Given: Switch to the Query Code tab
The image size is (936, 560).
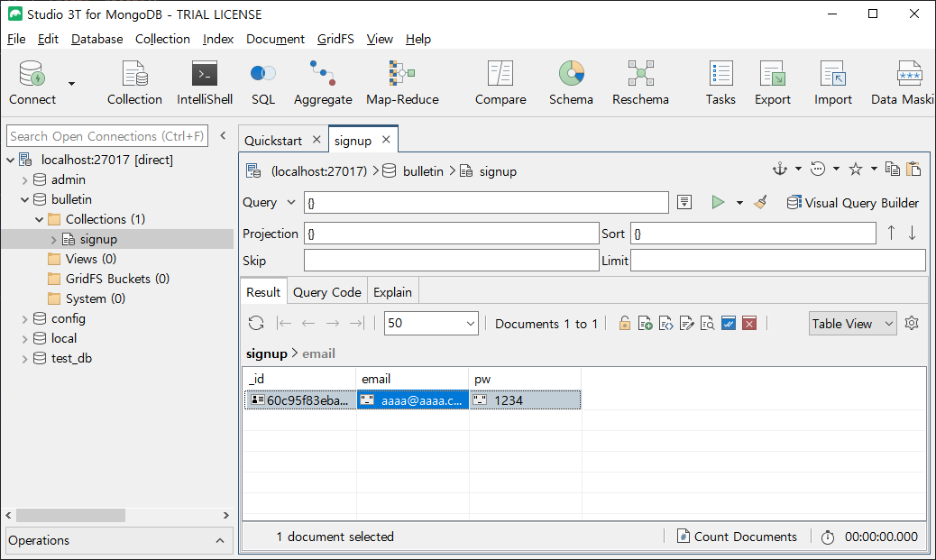Looking at the screenshot, I should pos(327,292).
